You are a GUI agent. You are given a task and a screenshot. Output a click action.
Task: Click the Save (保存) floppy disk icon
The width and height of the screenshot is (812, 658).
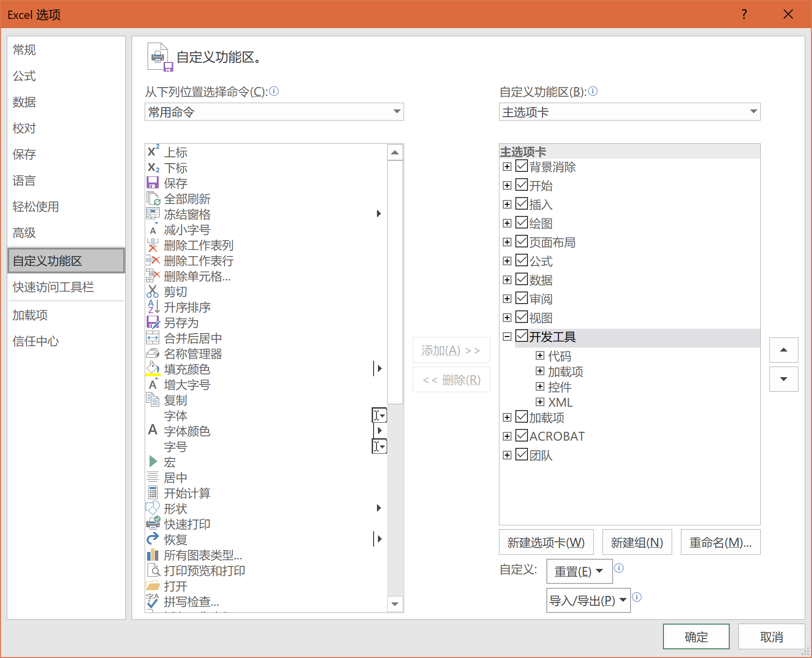pos(152,183)
